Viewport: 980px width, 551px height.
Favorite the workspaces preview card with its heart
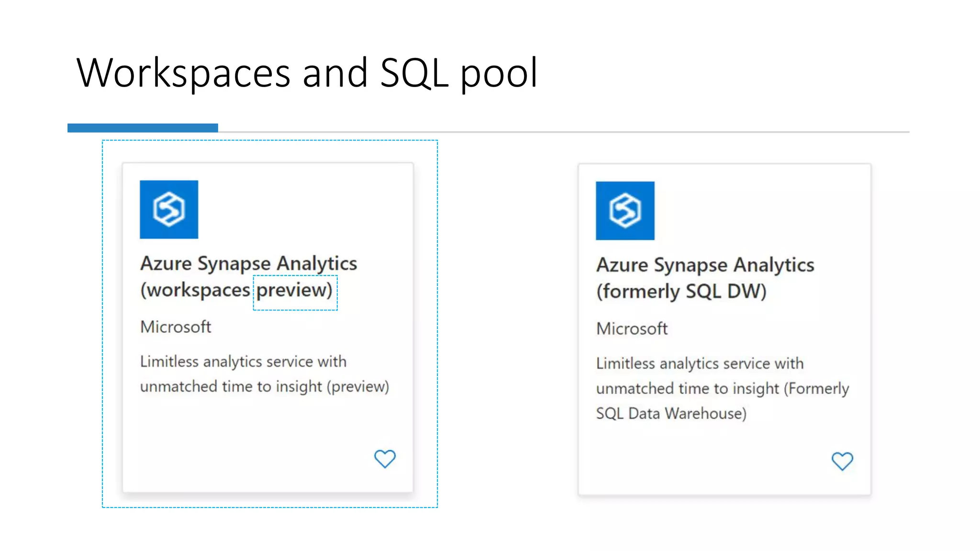[x=385, y=459]
